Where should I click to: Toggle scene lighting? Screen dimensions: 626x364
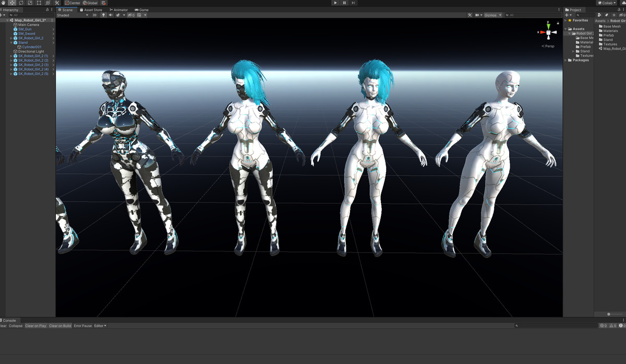coord(103,15)
